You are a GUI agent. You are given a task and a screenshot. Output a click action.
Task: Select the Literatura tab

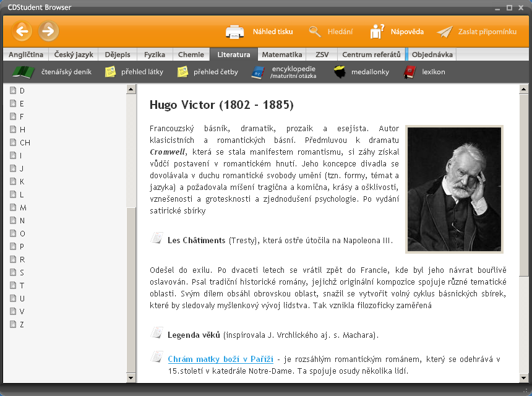click(x=234, y=54)
